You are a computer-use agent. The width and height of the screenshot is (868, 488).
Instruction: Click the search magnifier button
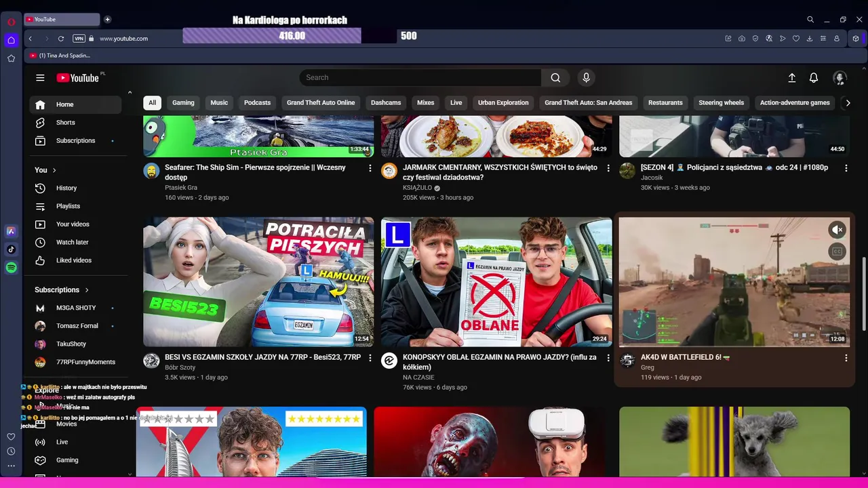click(x=555, y=78)
